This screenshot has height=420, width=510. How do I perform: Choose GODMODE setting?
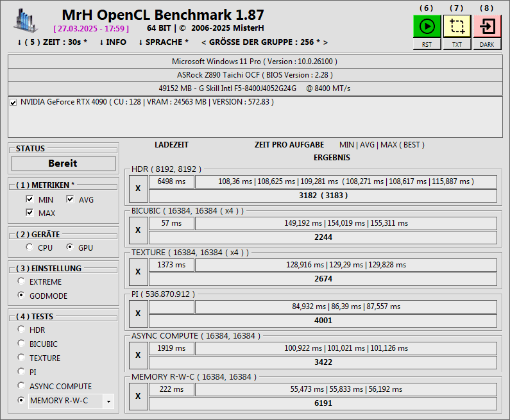[21, 295]
